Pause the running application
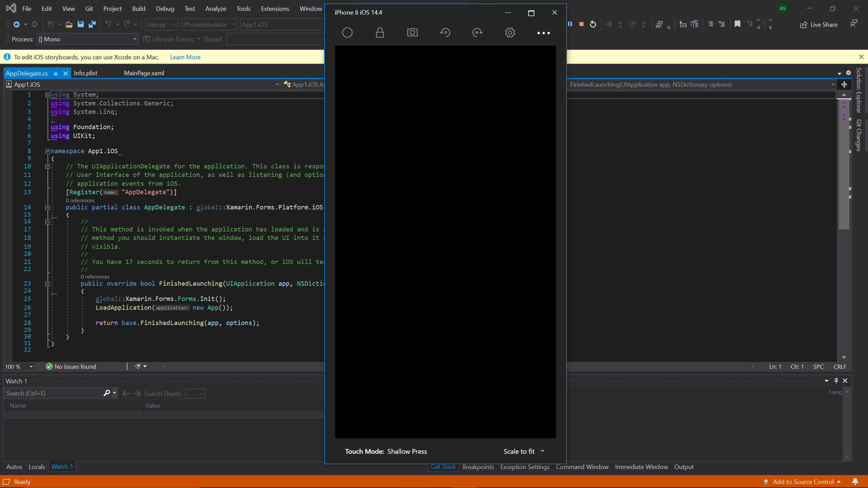868x488 pixels. pyautogui.click(x=570, y=24)
